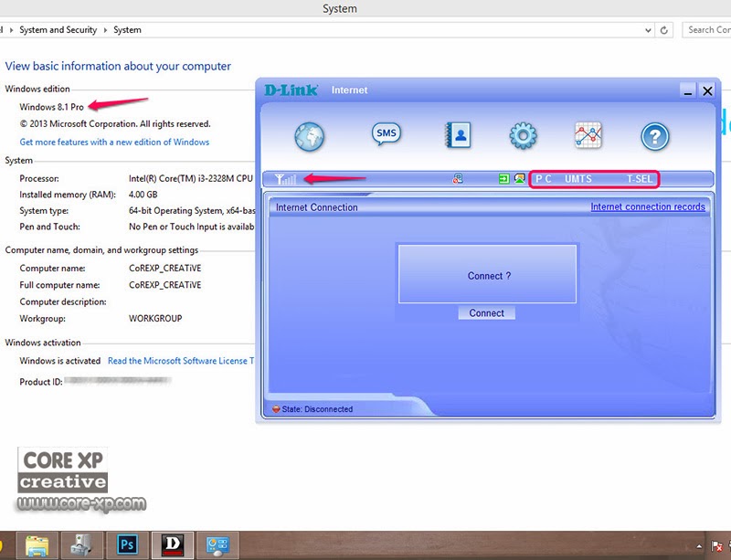Click the System breadcrumb item
The image size is (731, 560).
pyautogui.click(x=127, y=30)
